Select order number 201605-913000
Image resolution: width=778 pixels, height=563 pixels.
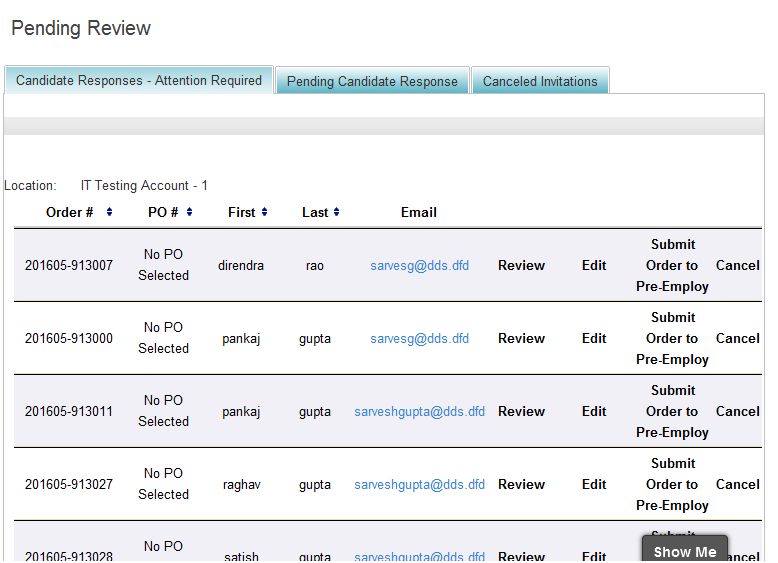pyautogui.click(x=69, y=338)
